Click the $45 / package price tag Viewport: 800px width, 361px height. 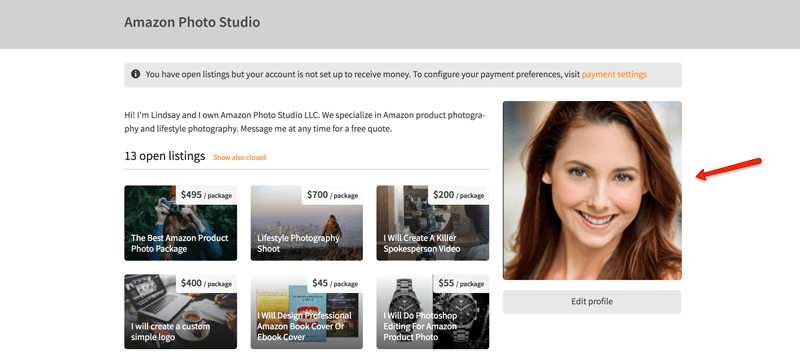[335, 283]
